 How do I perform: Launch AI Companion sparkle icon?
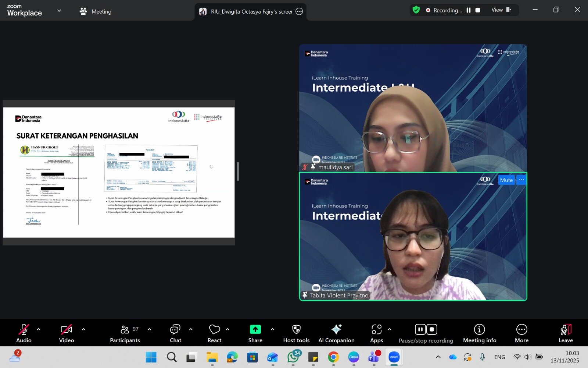(x=336, y=329)
